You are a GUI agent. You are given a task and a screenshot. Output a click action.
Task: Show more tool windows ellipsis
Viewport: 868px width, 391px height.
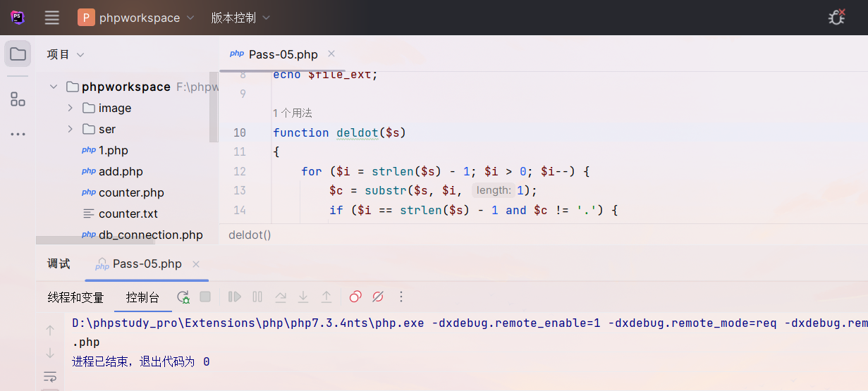click(x=18, y=134)
